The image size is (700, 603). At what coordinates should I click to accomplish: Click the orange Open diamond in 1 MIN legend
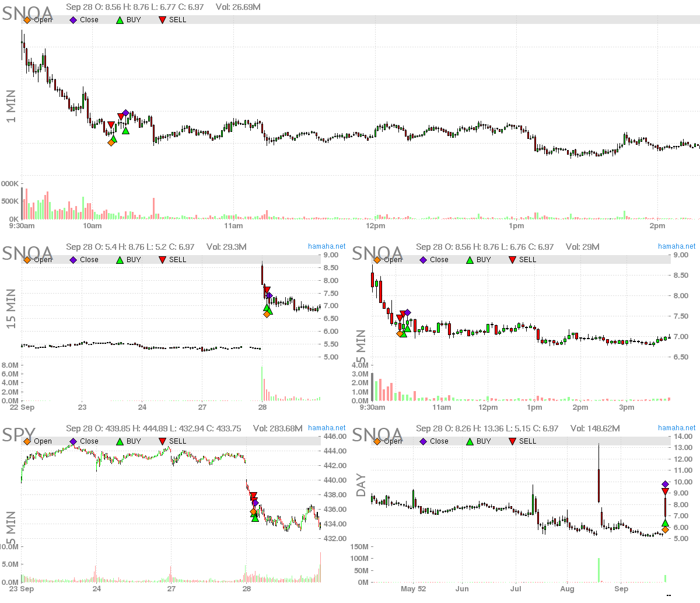pos(27,20)
